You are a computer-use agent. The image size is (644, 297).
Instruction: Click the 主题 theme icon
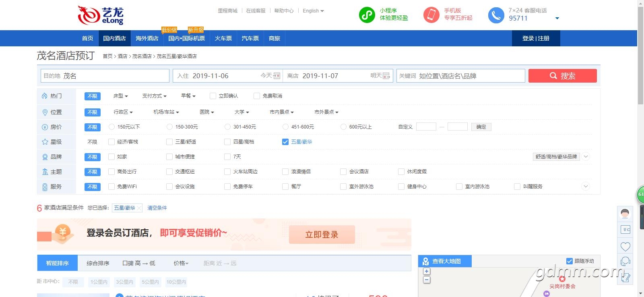[x=45, y=172]
